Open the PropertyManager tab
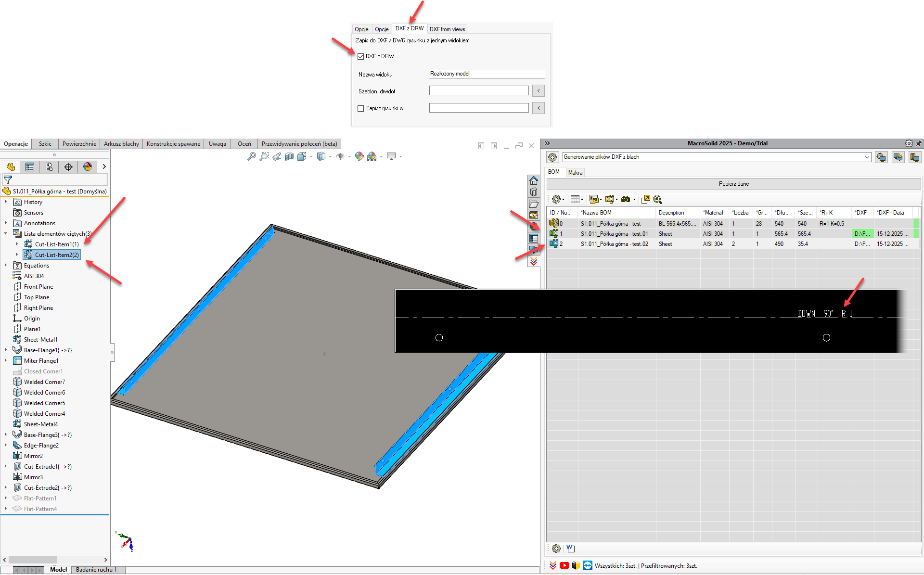The width and height of the screenshot is (924, 575). [30, 167]
